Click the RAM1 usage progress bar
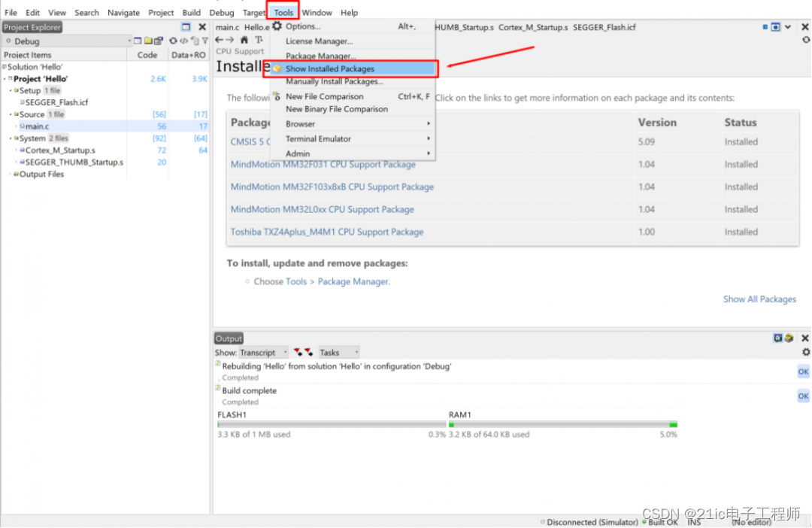 click(560, 423)
